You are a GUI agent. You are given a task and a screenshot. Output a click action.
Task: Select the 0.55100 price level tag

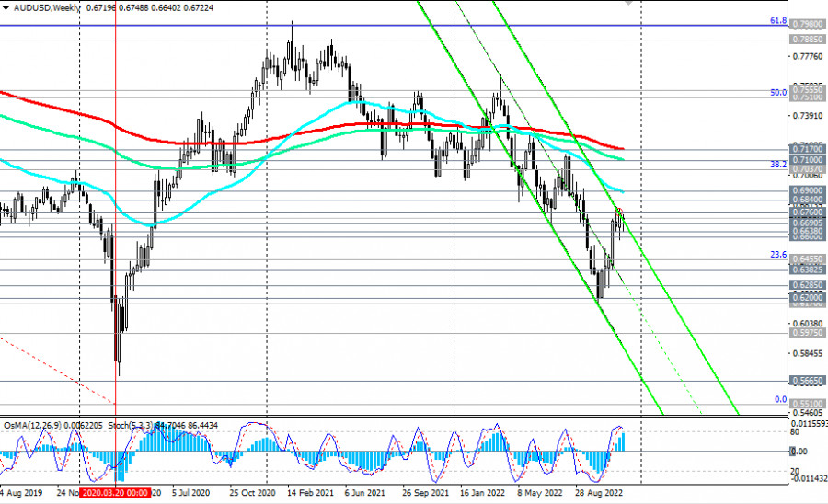[x=809, y=404]
